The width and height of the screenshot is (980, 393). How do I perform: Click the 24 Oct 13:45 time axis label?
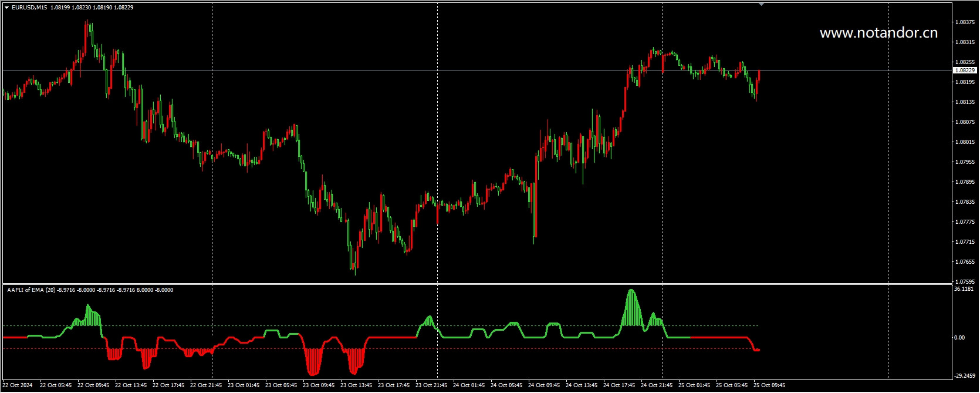(582, 385)
